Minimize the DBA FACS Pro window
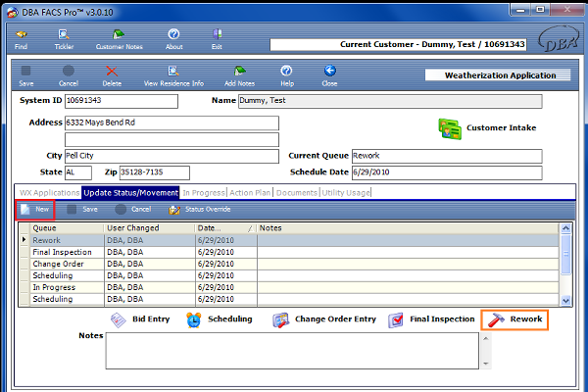 tap(521, 10)
